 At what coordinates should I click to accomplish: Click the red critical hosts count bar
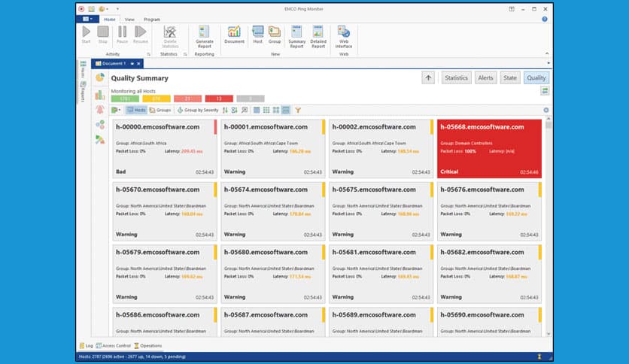point(218,99)
